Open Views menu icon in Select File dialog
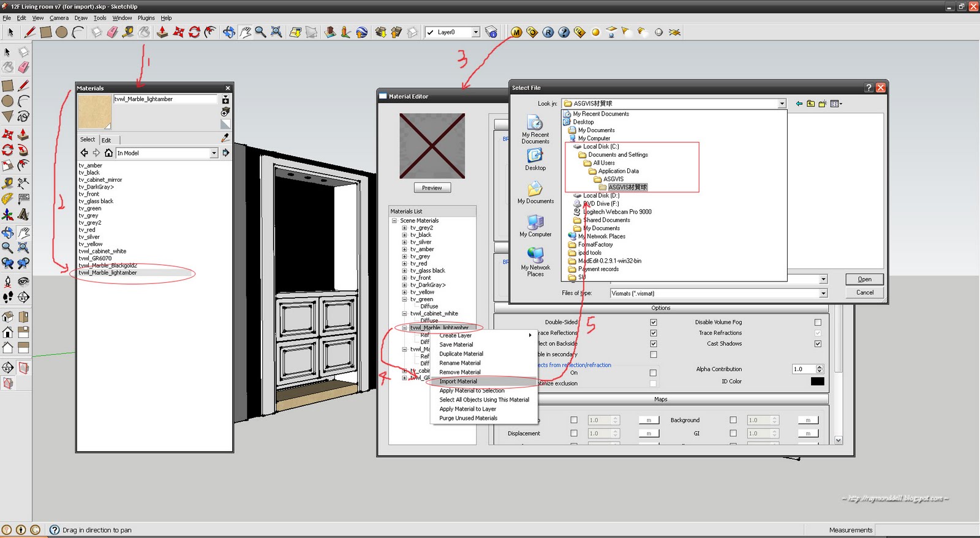 tap(836, 103)
